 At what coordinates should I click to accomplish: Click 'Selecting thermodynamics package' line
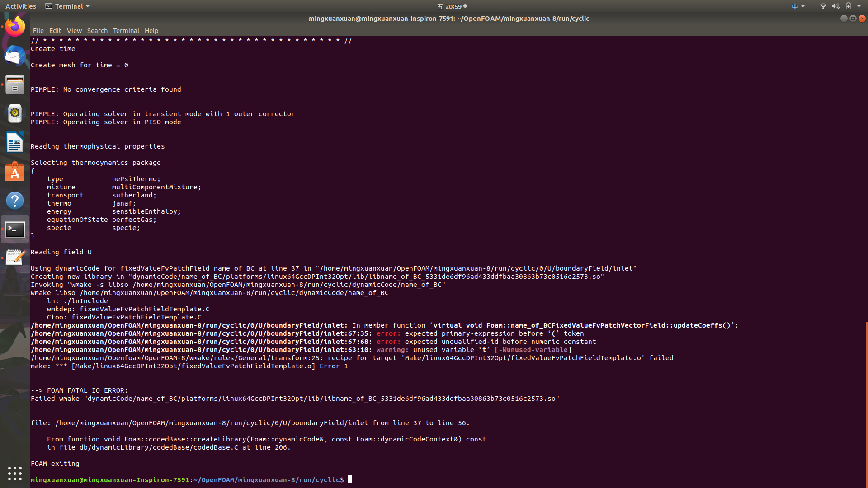click(x=96, y=163)
